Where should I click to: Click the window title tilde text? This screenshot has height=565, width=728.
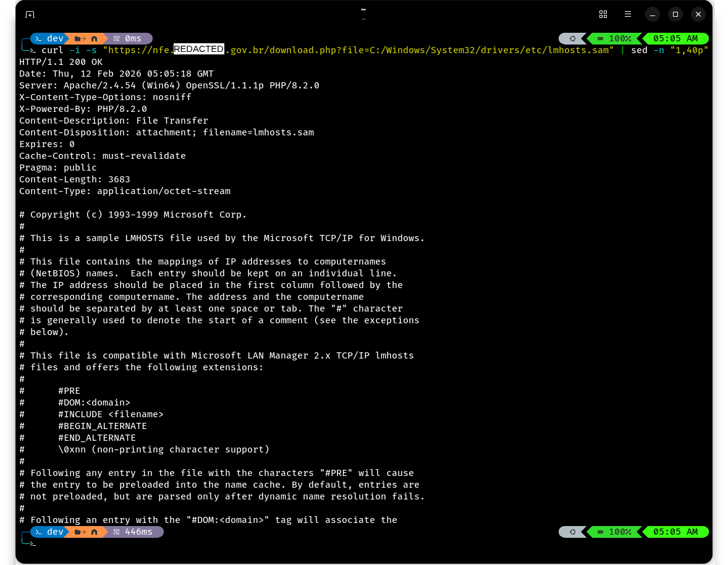[x=363, y=10]
